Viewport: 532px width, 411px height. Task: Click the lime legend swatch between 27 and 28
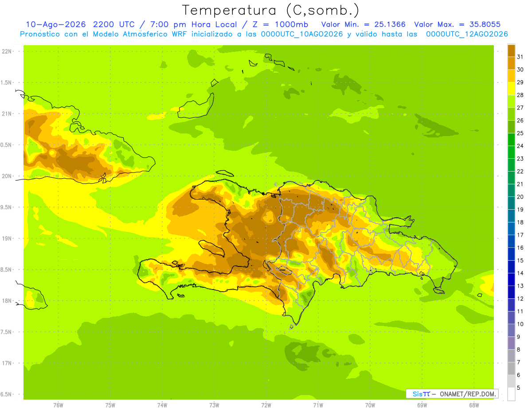click(511, 101)
